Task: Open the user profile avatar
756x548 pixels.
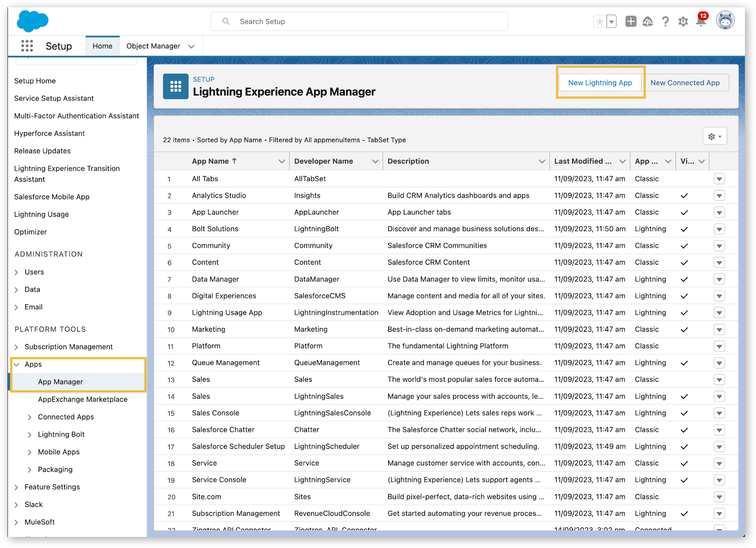Action: [x=725, y=20]
